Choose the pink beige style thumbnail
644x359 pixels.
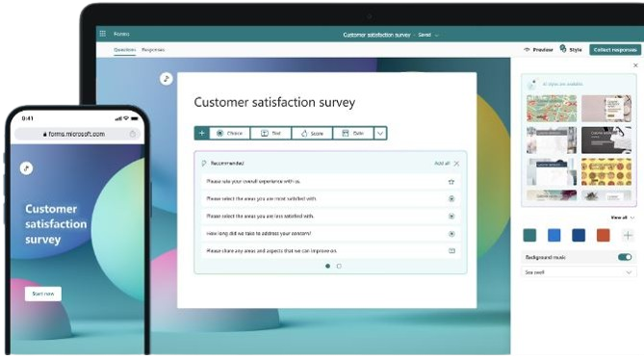click(x=606, y=109)
